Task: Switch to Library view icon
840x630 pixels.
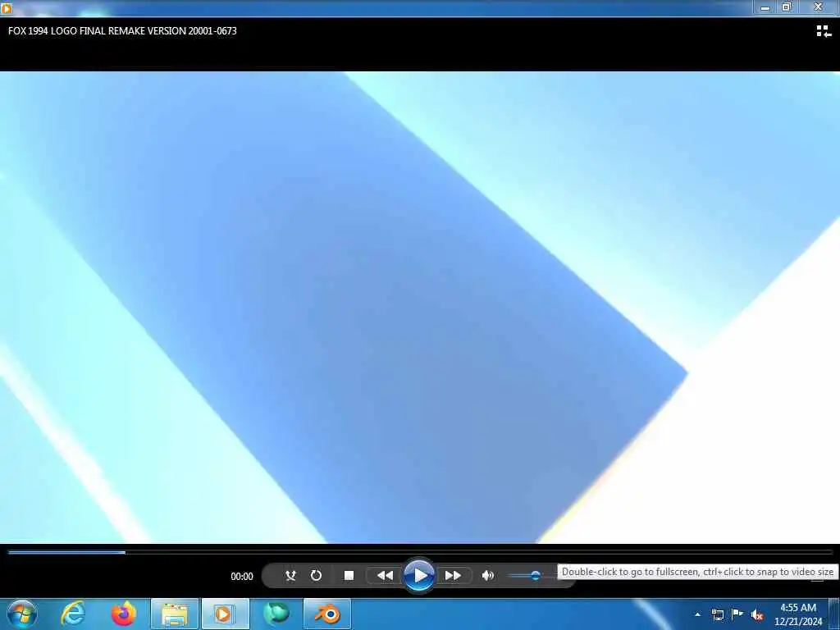Action: coord(824,32)
